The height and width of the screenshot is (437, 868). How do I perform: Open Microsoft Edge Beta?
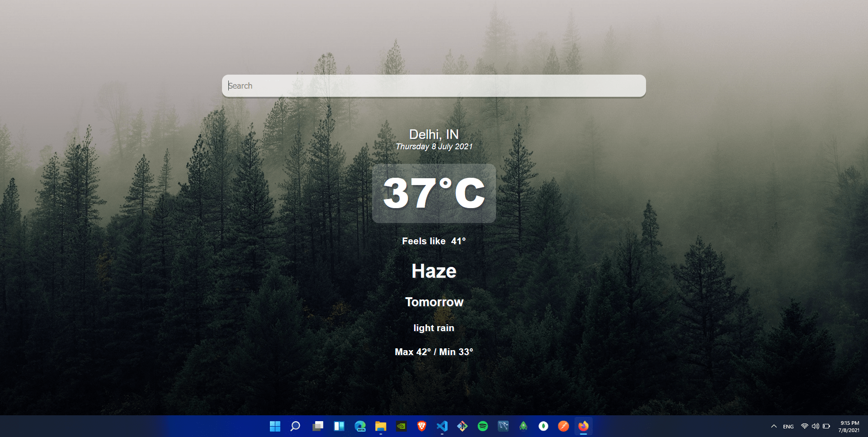[x=360, y=426]
